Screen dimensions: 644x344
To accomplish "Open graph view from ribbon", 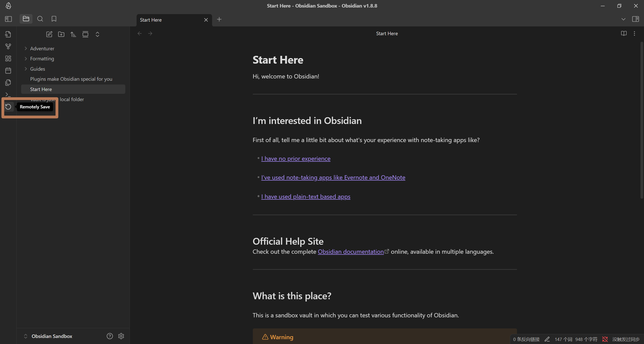I will (x=8, y=46).
